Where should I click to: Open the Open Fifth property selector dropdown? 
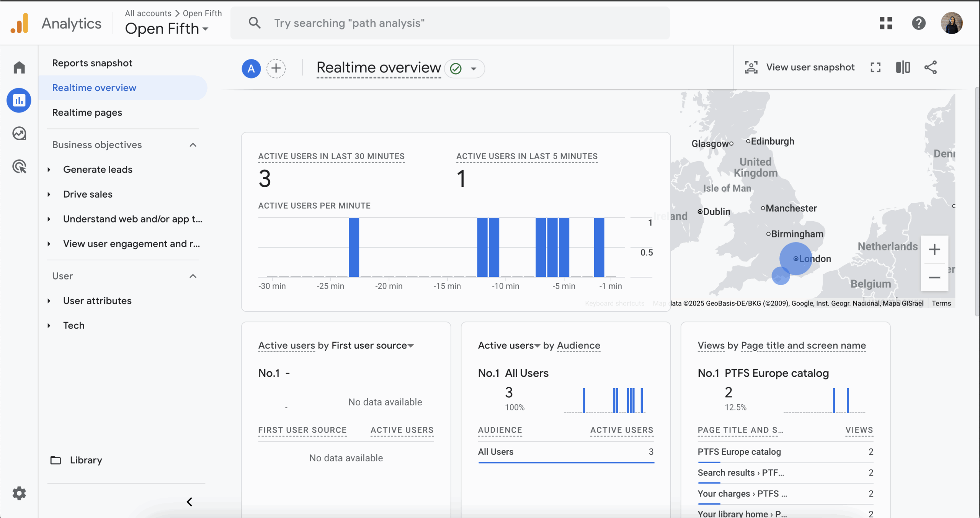pyautogui.click(x=167, y=29)
